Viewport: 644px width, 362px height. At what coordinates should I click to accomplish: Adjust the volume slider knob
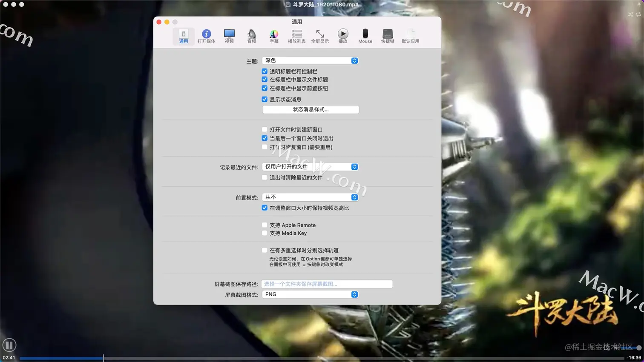639,348
